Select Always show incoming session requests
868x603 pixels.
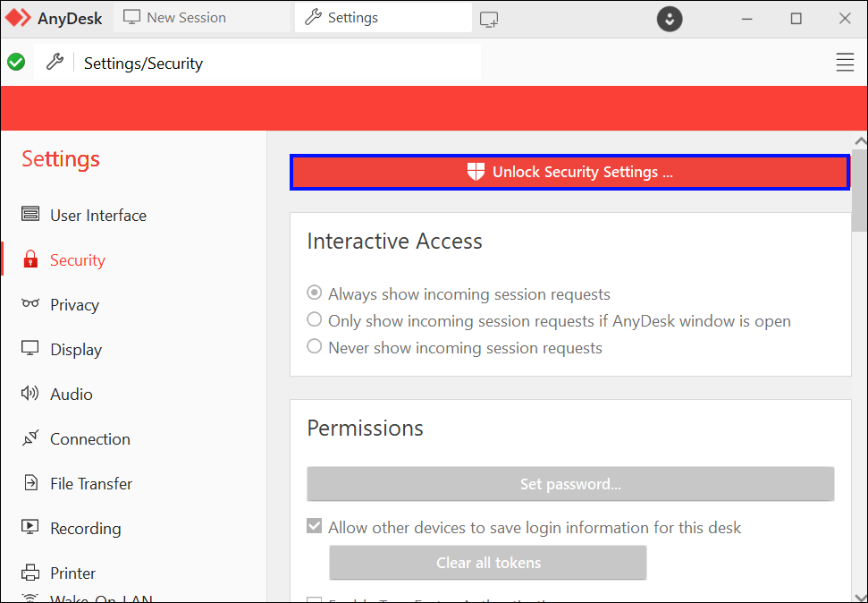pos(315,293)
